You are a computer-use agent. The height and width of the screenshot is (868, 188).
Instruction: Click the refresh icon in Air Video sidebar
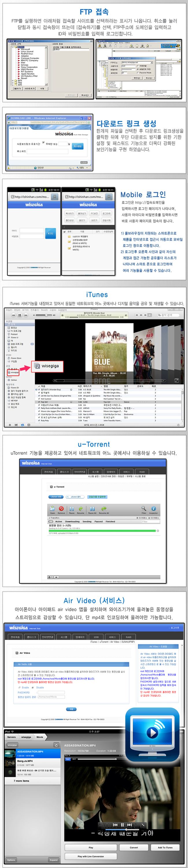(x=56, y=745)
